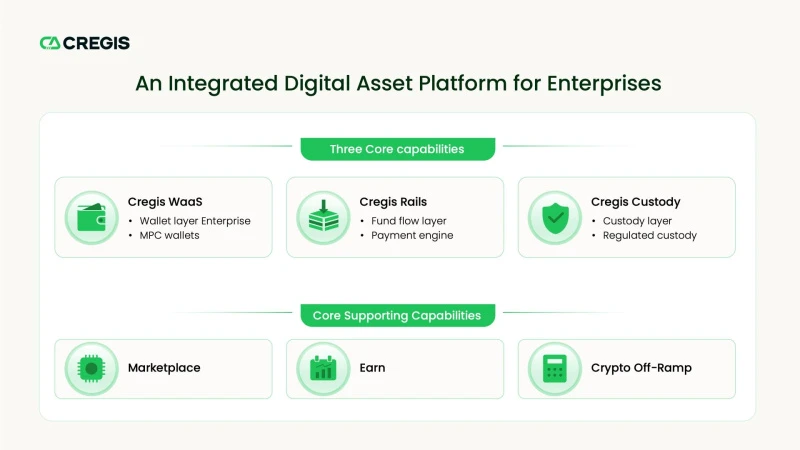
Task: Click the Marketplace label
Action: [164, 368]
